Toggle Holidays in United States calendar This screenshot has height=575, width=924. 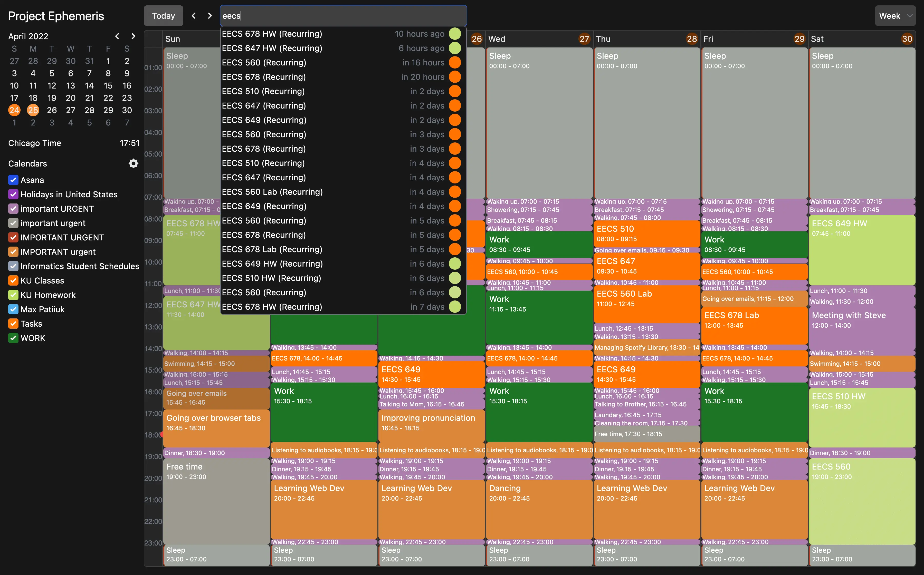click(13, 194)
